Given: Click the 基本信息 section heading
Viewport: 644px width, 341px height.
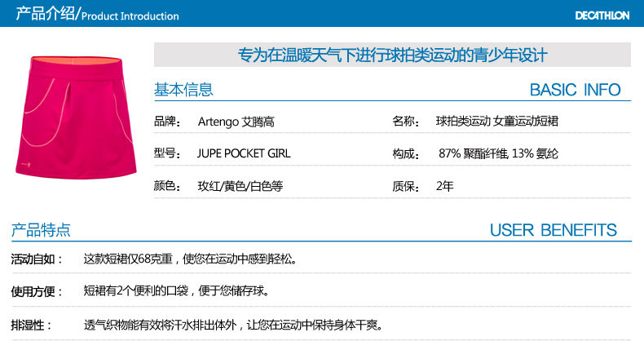Looking at the screenshot, I should pyautogui.click(x=183, y=90).
